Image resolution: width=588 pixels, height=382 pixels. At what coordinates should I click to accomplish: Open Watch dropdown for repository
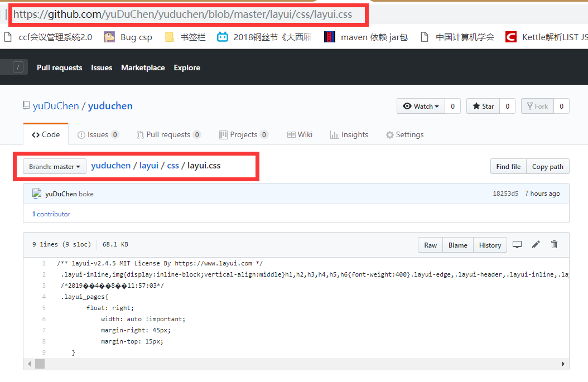(421, 106)
